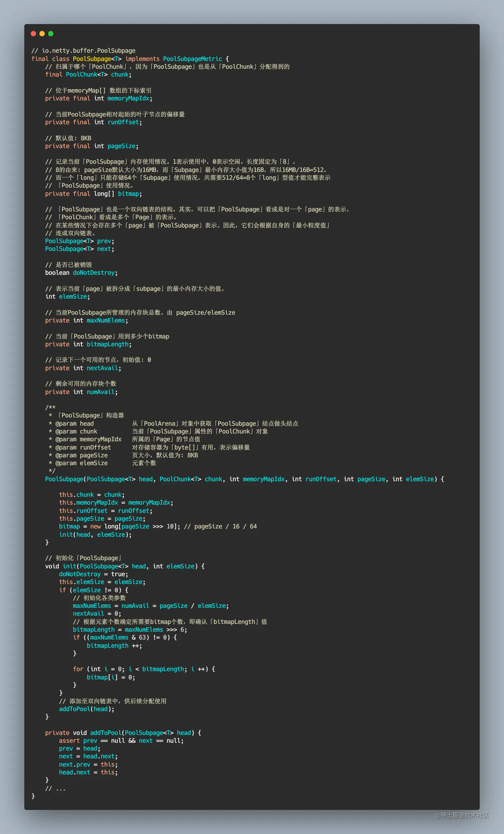Click the line 'this.elemSize = elemSize;'
Screen dimensions: 504x834
(x=102, y=582)
